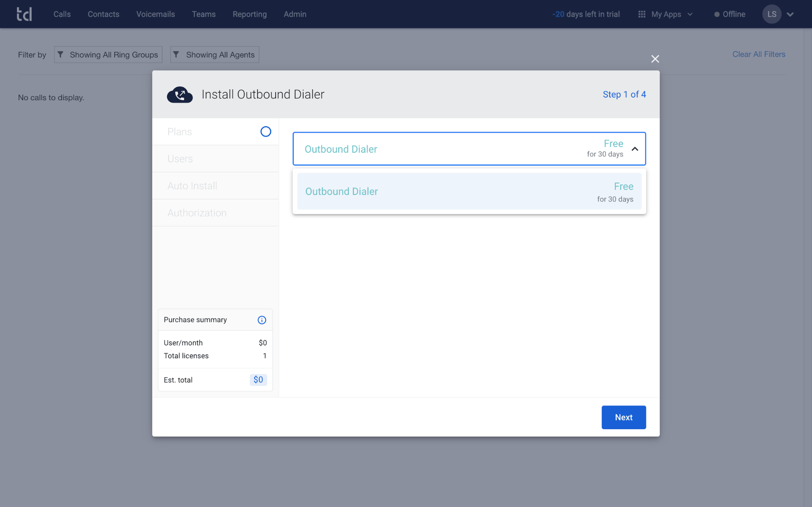Click the Talkdesk logo icon
Screen dimensions: 812x507
pos(24,14)
